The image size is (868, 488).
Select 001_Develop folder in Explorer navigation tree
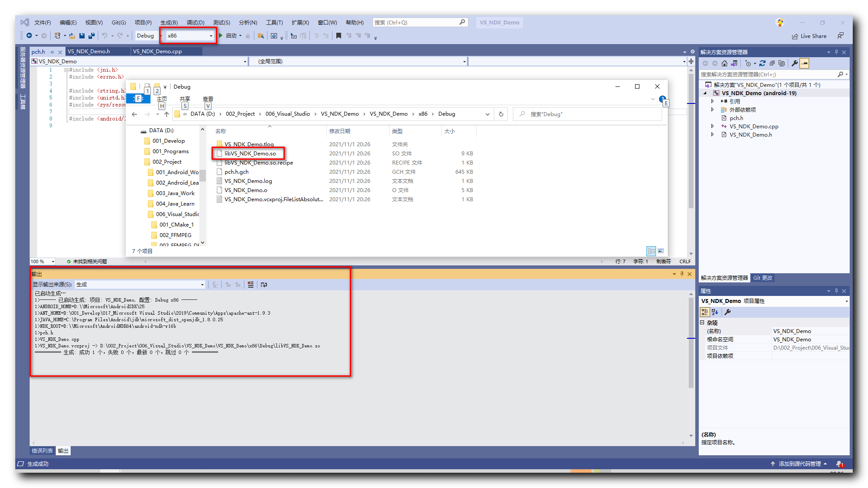click(x=169, y=141)
